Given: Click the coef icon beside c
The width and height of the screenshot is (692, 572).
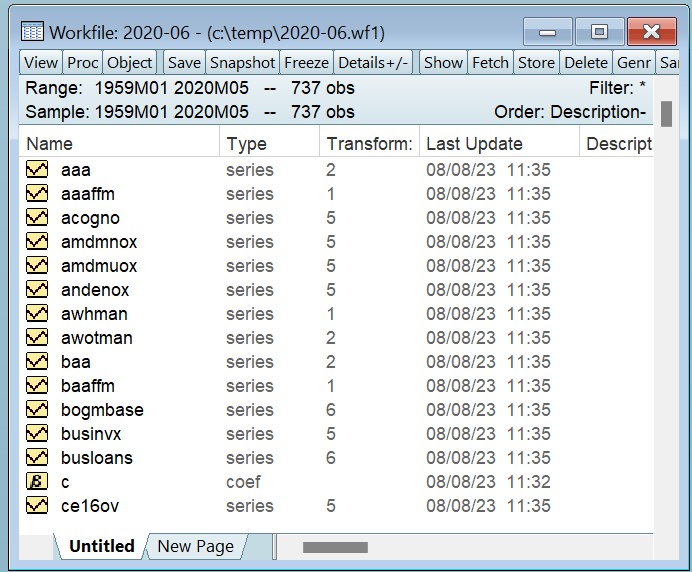Looking at the screenshot, I should [37, 482].
